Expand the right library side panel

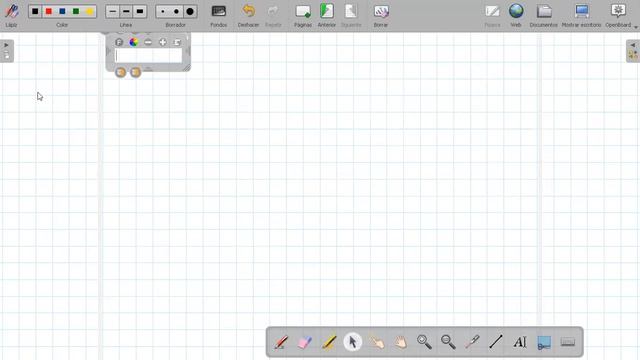pos(633,51)
